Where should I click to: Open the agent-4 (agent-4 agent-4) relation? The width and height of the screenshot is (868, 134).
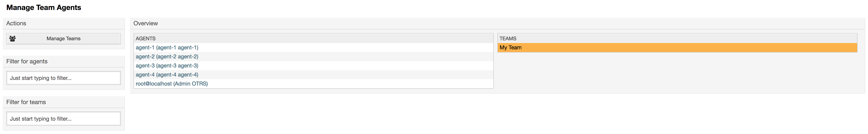[167, 75]
